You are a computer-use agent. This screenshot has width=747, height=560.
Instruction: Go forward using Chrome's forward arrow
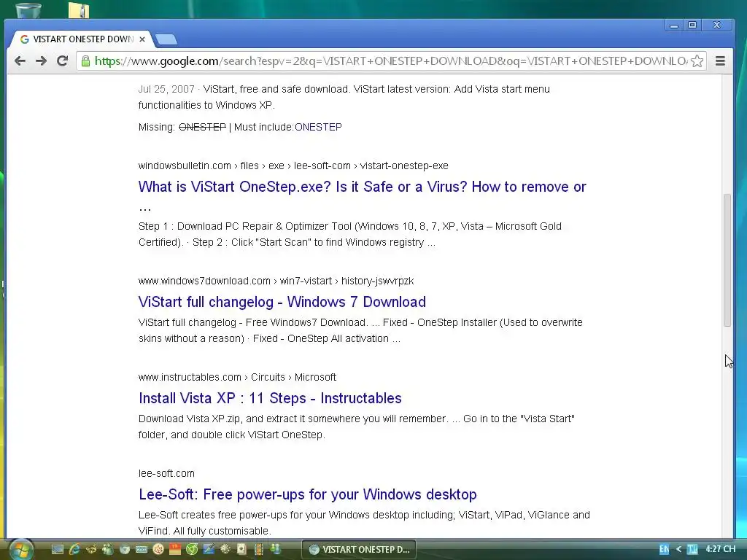pyautogui.click(x=41, y=61)
